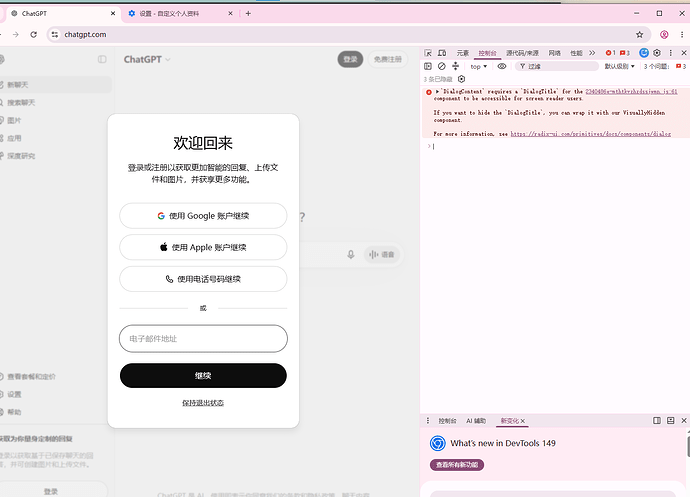
Task: Click the dark 登录 button in page header
Action: (350, 59)
